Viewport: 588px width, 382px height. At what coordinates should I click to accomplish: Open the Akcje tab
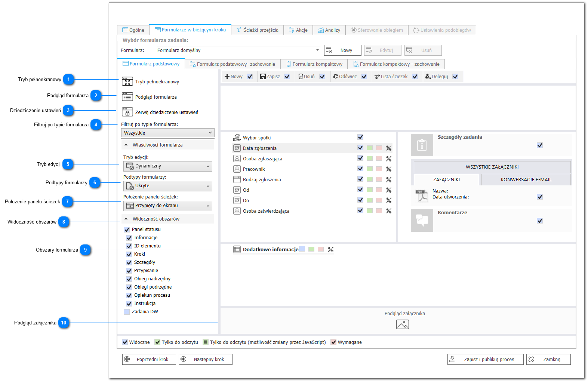click(x=298, y=30)
